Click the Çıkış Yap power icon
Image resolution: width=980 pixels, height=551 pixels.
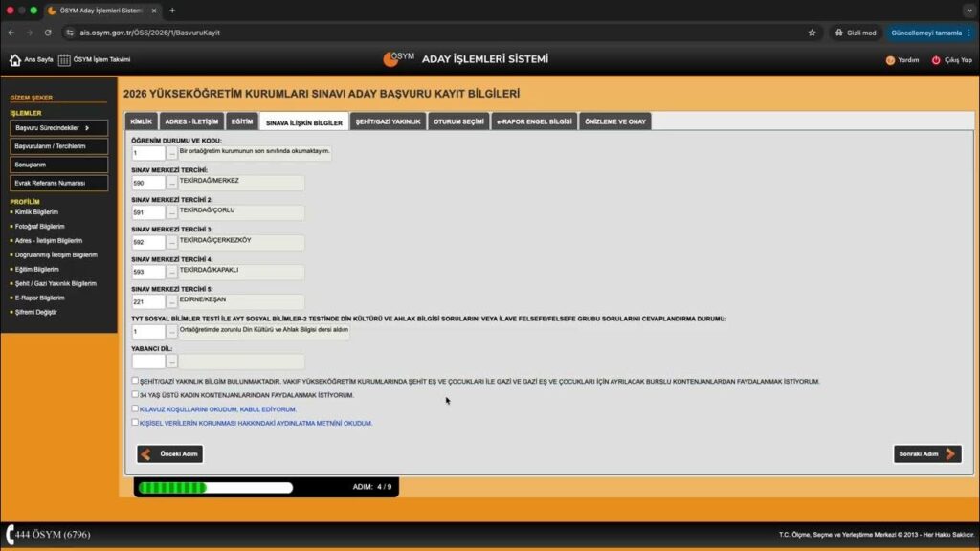point(936,59)
